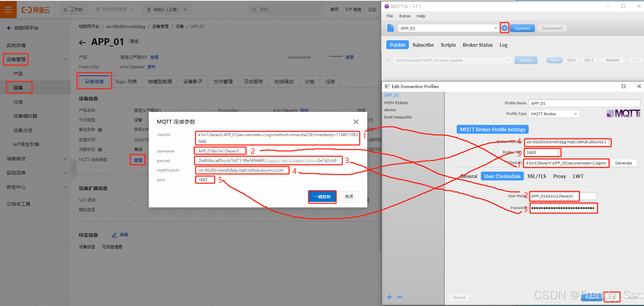
Task: Click the Revert button
Action: (x=459, y=297)
